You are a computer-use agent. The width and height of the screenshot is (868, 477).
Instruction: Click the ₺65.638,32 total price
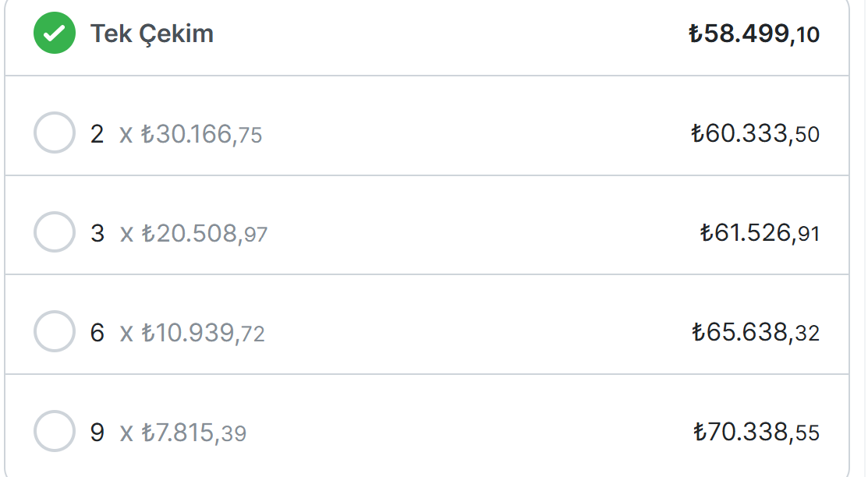click(756, 333)
